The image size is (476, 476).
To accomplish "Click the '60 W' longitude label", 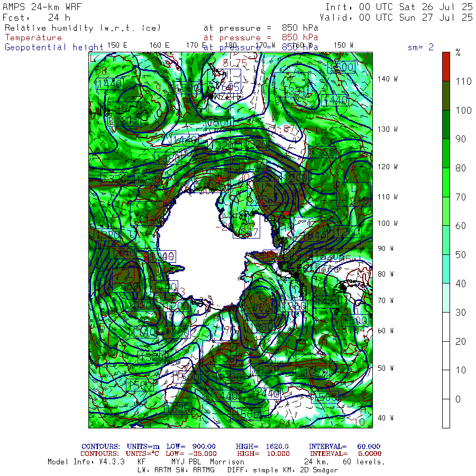I will click(386, 331).
